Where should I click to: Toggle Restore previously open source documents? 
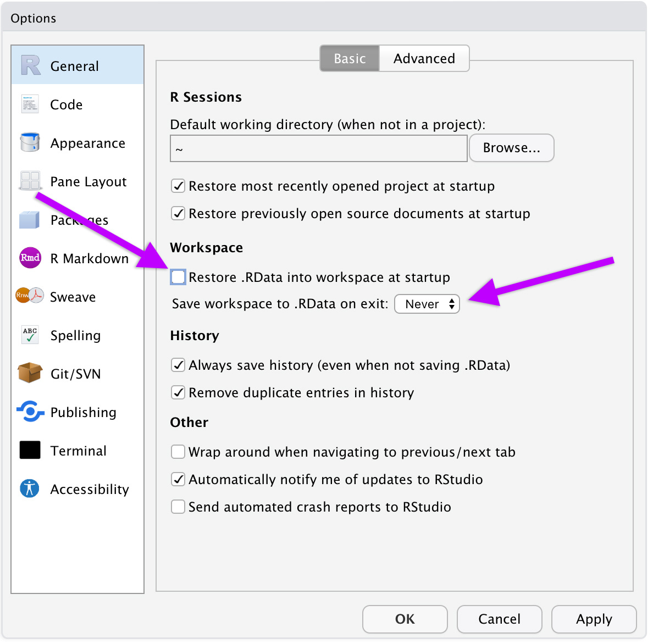coord(178,214)
